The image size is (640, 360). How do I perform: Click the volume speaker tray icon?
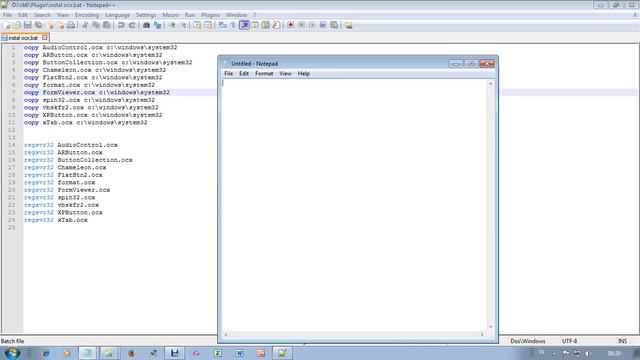(x=587, y=353)
